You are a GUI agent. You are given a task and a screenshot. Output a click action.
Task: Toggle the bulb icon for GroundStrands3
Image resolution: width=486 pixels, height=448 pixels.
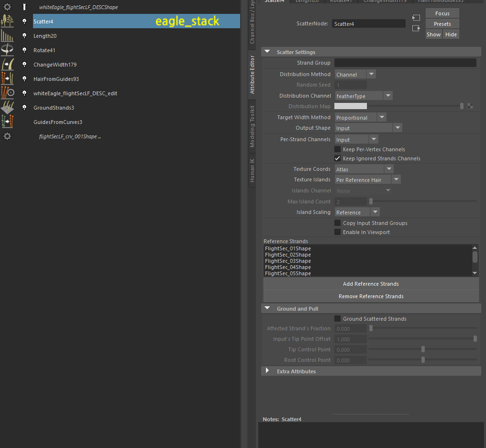24,108
